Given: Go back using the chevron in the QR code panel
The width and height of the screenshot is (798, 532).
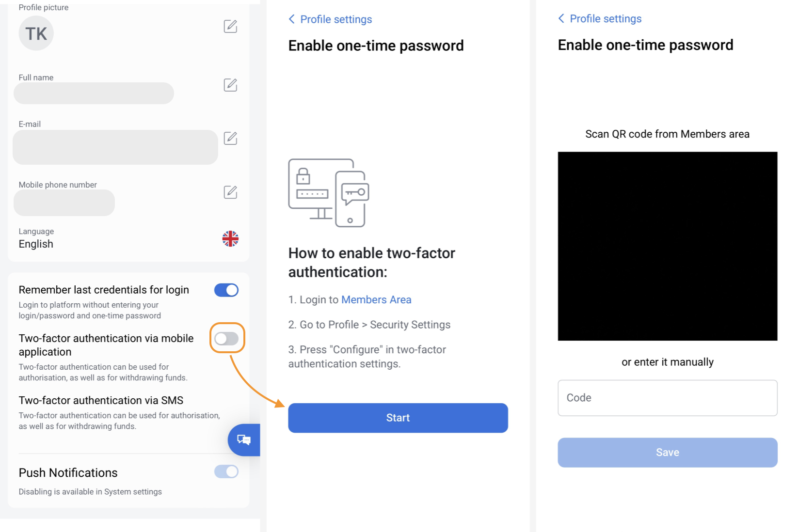Looking at the screenshot, I should (x=561, y=18).
